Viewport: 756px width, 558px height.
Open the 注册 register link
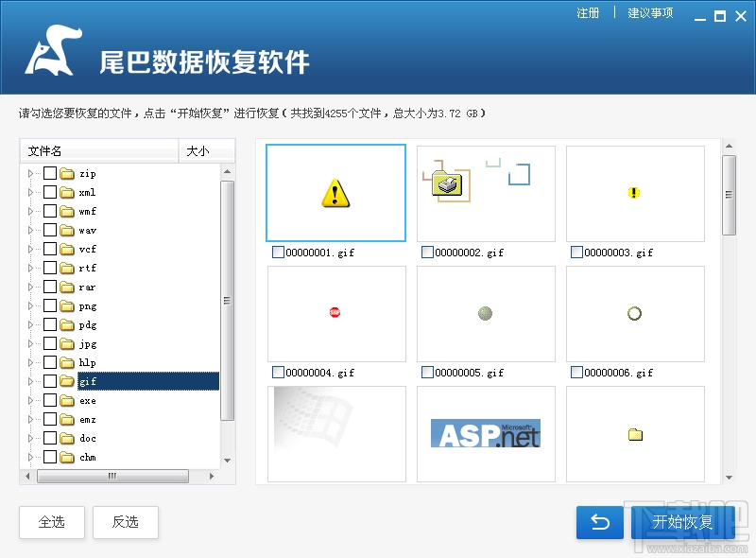point(588,13)
